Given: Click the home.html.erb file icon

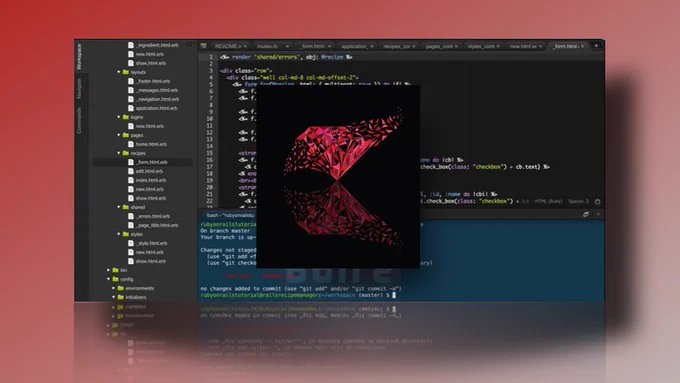Looking at the screenshot, I should point(131,144).
